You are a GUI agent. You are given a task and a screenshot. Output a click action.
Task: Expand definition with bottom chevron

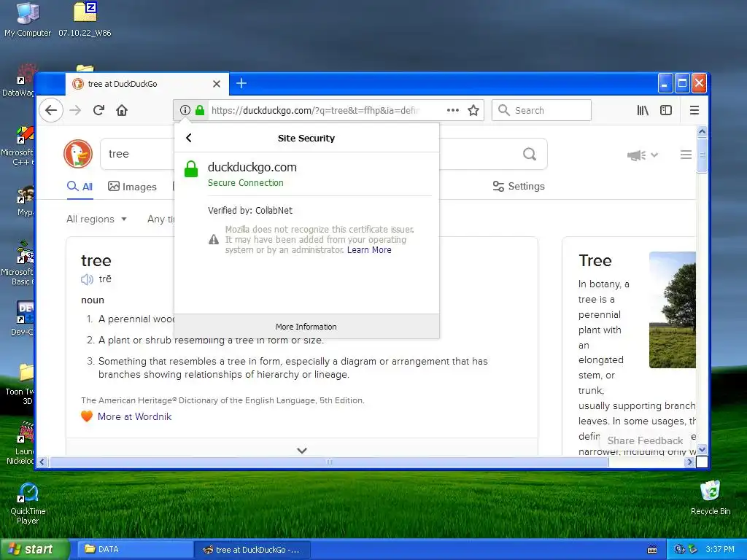pyautogui.click(x=301, y=450)
